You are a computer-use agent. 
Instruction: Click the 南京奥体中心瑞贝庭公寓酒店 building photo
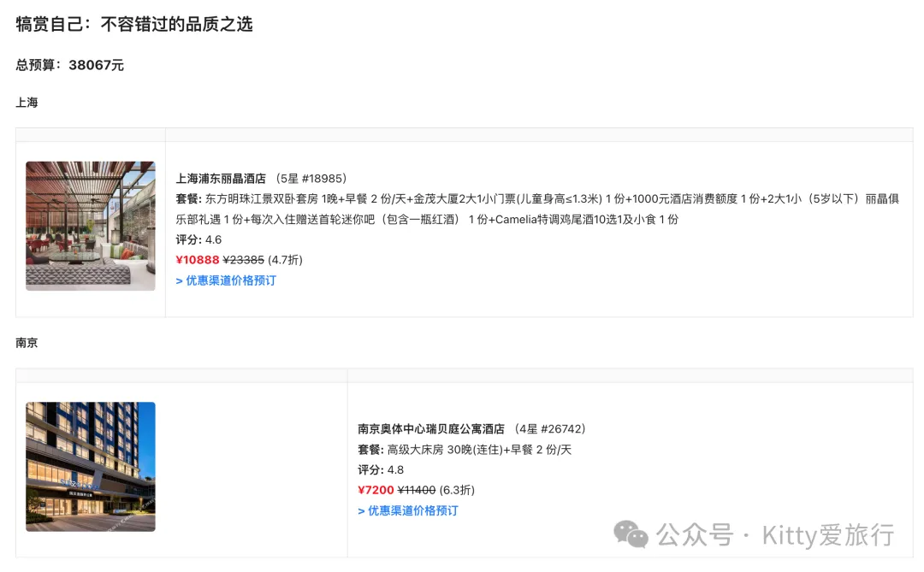click(91, 467)
